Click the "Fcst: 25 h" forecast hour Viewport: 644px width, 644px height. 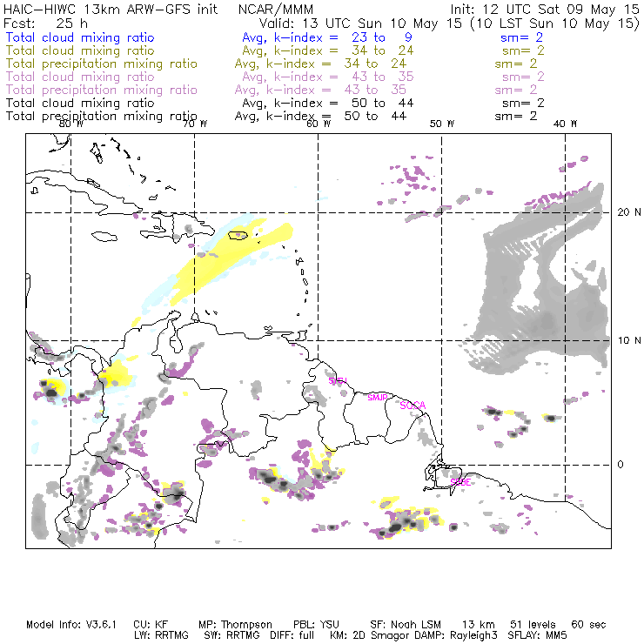pos(45,23)
